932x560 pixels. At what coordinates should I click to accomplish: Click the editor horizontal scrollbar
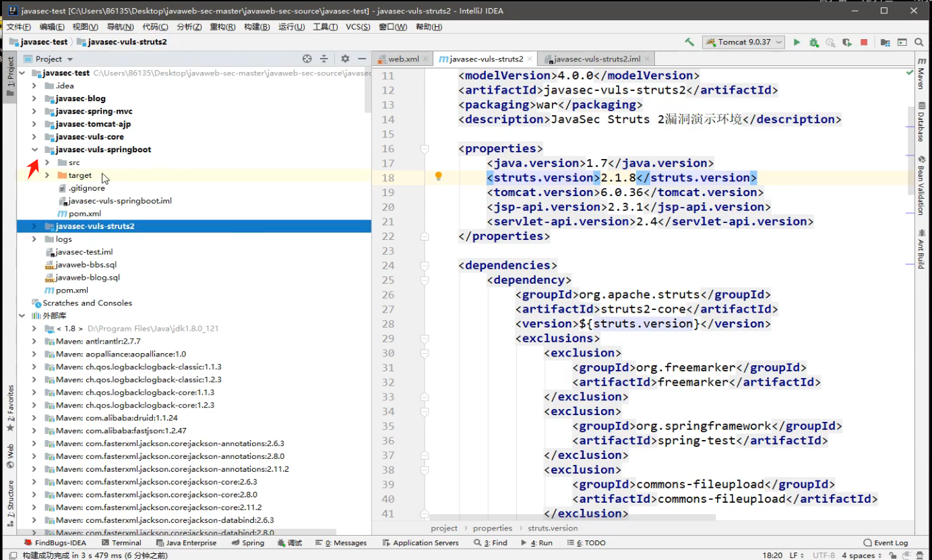click(572, 517)
